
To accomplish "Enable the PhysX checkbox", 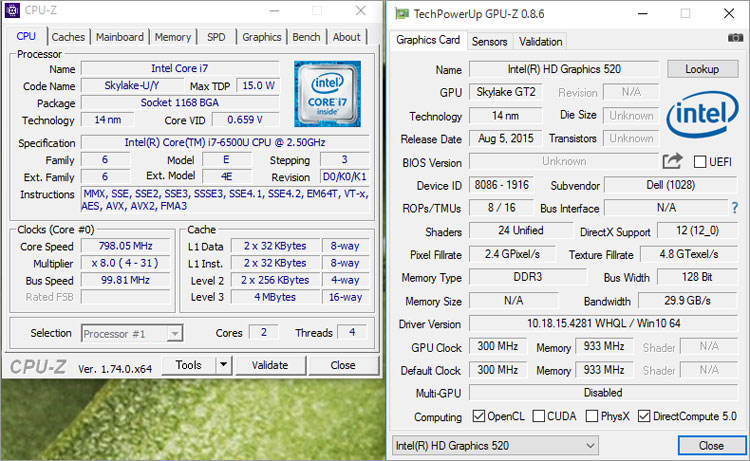I will (x=592, y=416).
